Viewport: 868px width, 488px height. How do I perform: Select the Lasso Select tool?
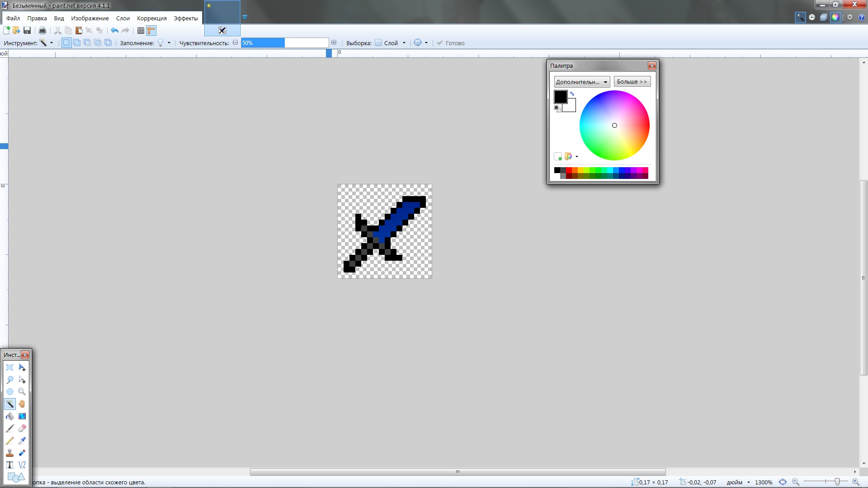tap(10, 380)
